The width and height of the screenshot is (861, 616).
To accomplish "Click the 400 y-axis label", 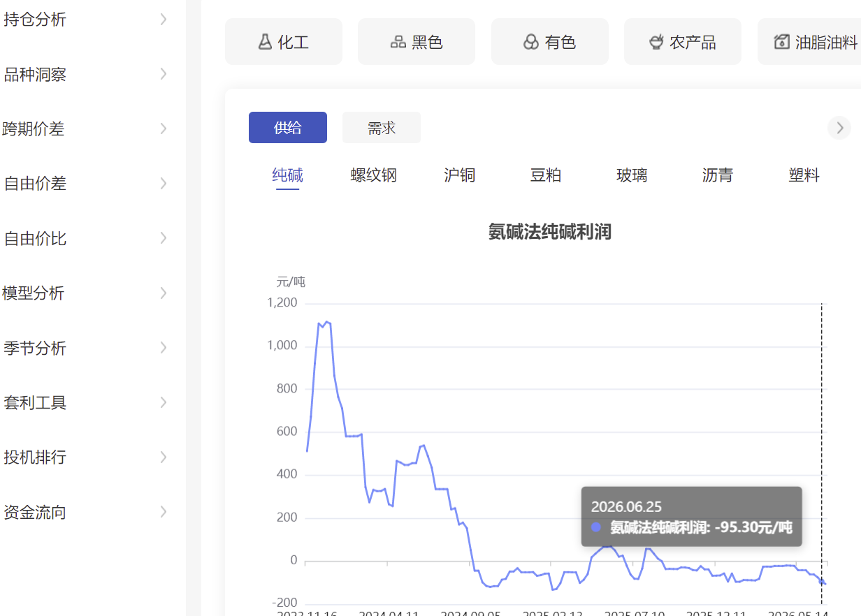I will (288, 475).
